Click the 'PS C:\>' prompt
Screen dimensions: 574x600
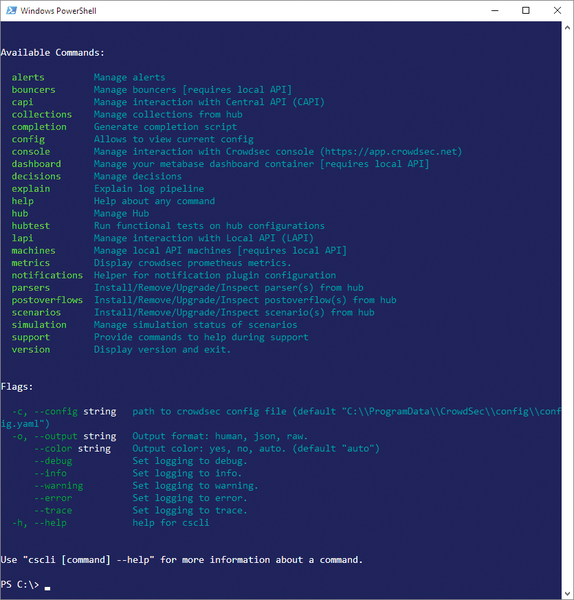20,585
